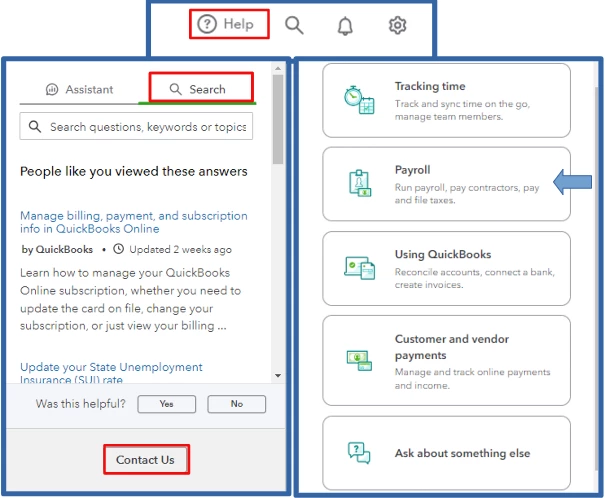606x498 pixels.
Task: Click the magnifier icon on Search tab
Action: [x=175, y=89]
